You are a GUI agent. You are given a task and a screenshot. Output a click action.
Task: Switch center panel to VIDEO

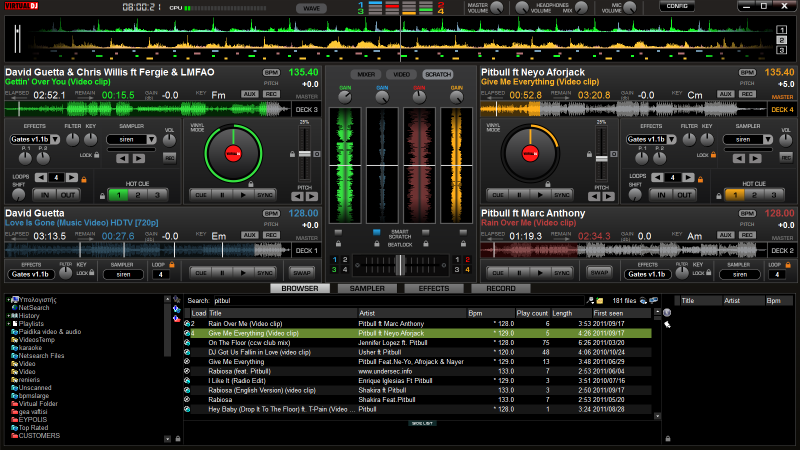coord(402,74)
